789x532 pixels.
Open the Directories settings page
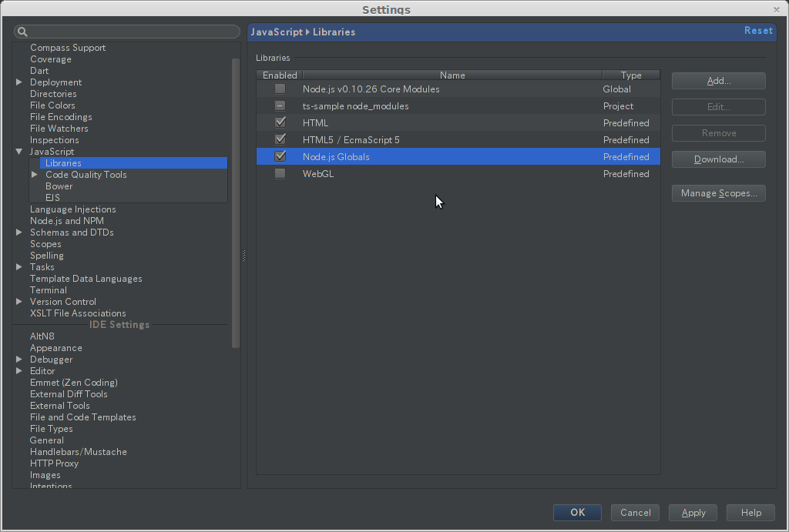53,94
